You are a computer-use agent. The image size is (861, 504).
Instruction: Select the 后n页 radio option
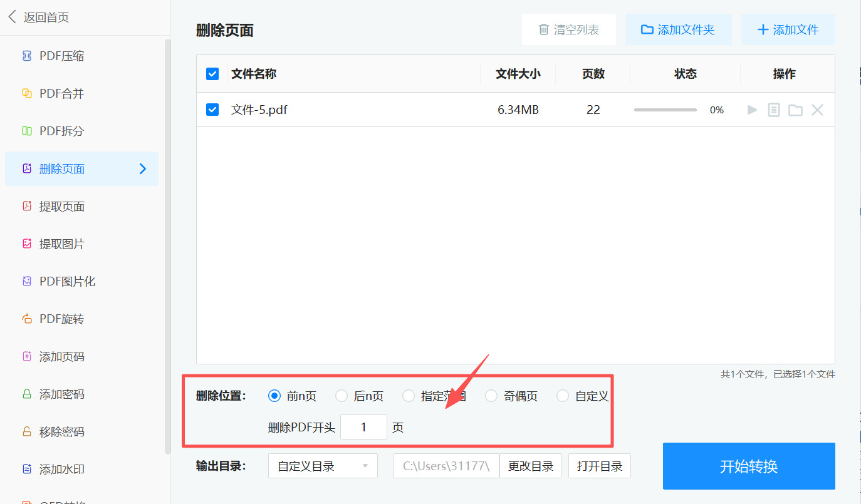[342, 396]
